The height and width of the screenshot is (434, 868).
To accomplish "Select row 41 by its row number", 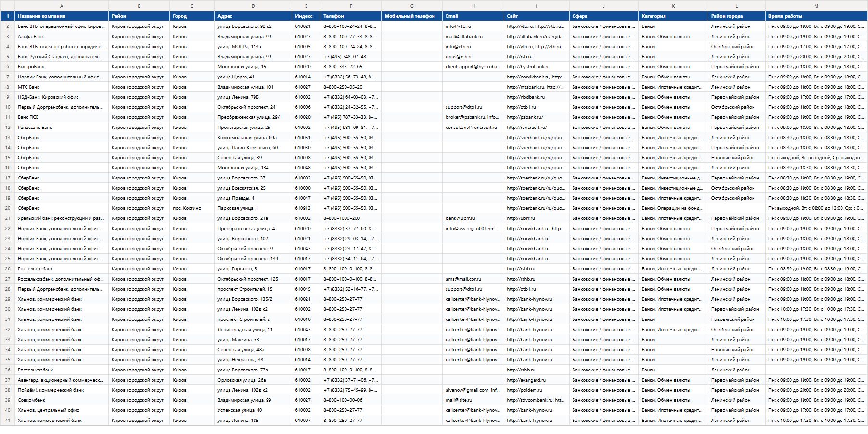I will pos(8,421).
